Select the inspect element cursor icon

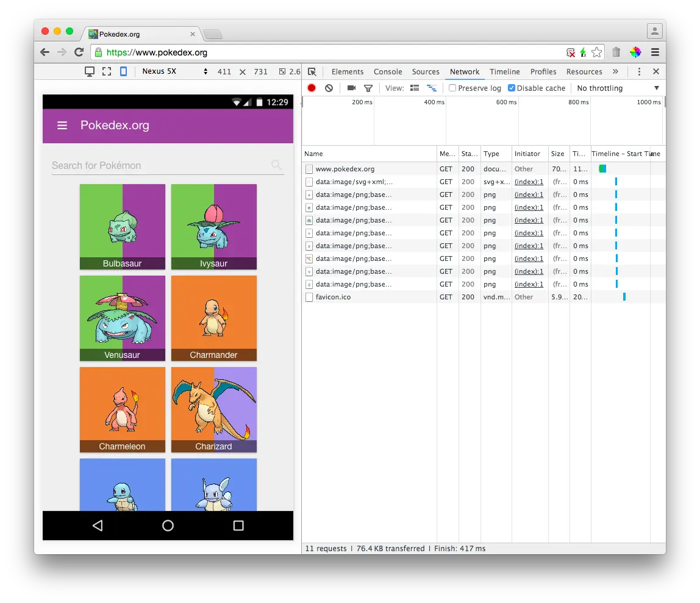312,71
